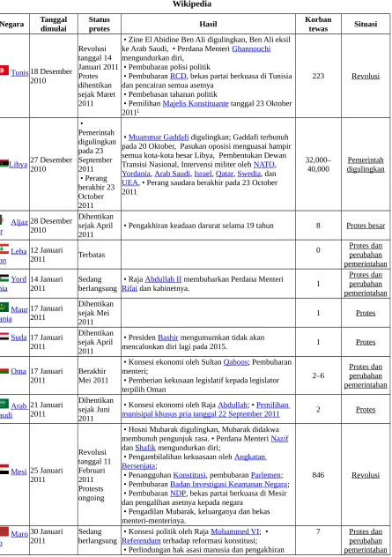392x557 pixels.
Task: Open the Pemerintah digulingkan link
Action: [x=366, y=165]
